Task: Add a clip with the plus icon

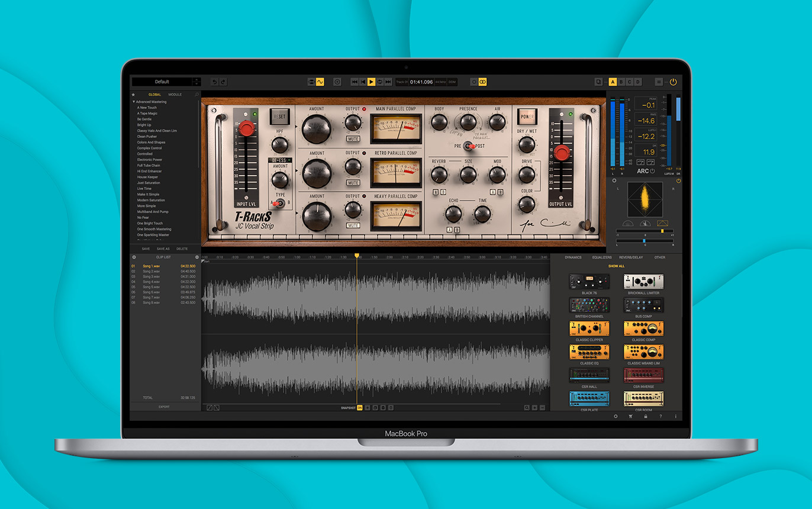Action: [x=134, y=257]
